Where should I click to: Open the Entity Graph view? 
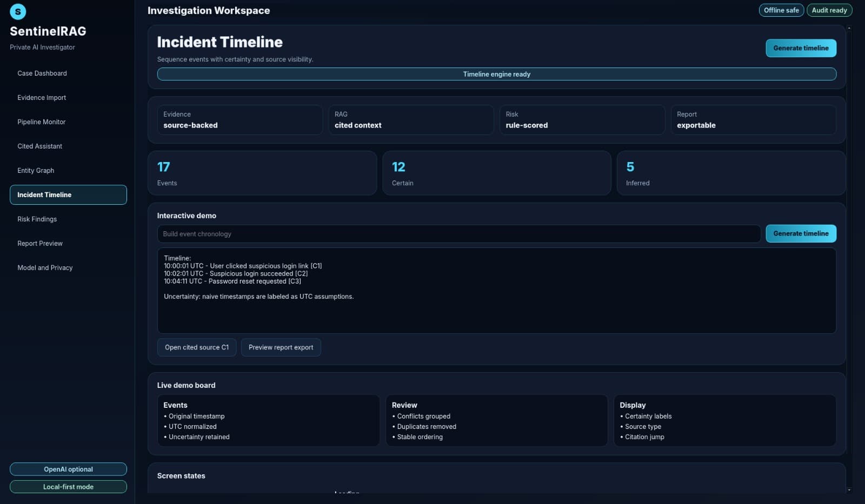click(68, 171)
